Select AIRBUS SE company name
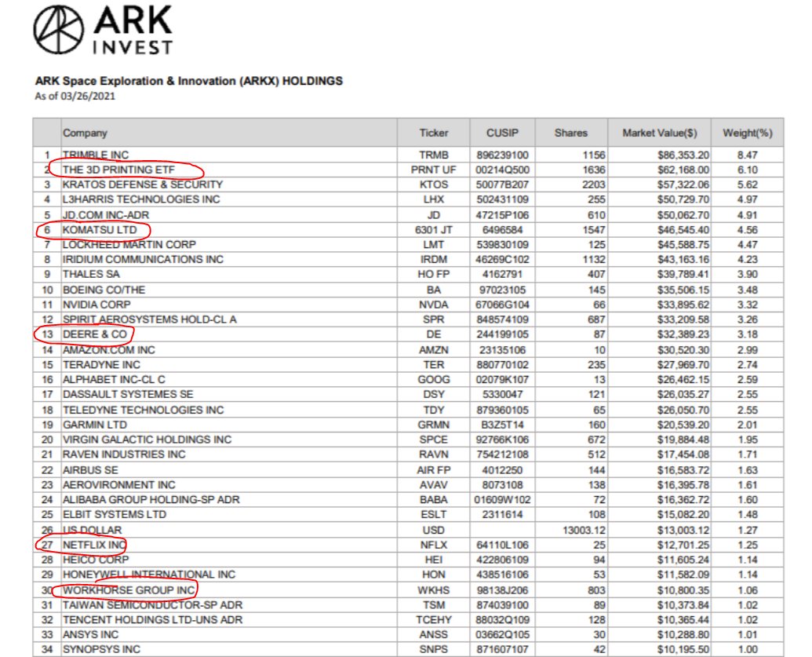Image resolution: width=812 pixels, height=657 pixels. click(x=90, y=470)
